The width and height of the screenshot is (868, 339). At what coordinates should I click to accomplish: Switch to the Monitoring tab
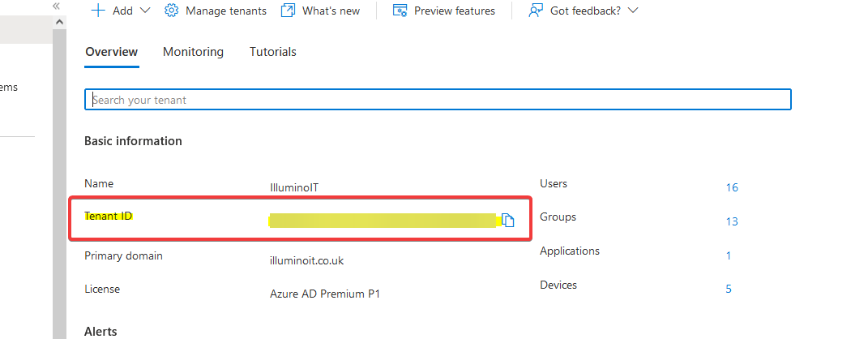pyautogui.click(x=193, y=52)
